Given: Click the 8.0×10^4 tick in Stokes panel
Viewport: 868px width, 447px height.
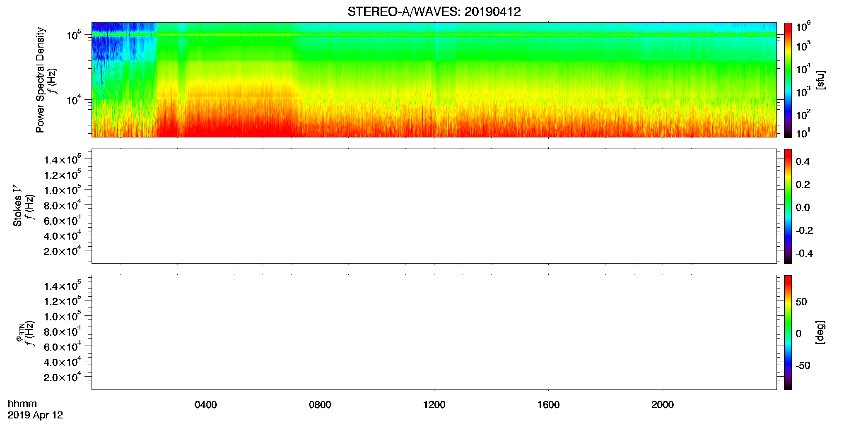Looking at the screenshot, I should 63,205.
